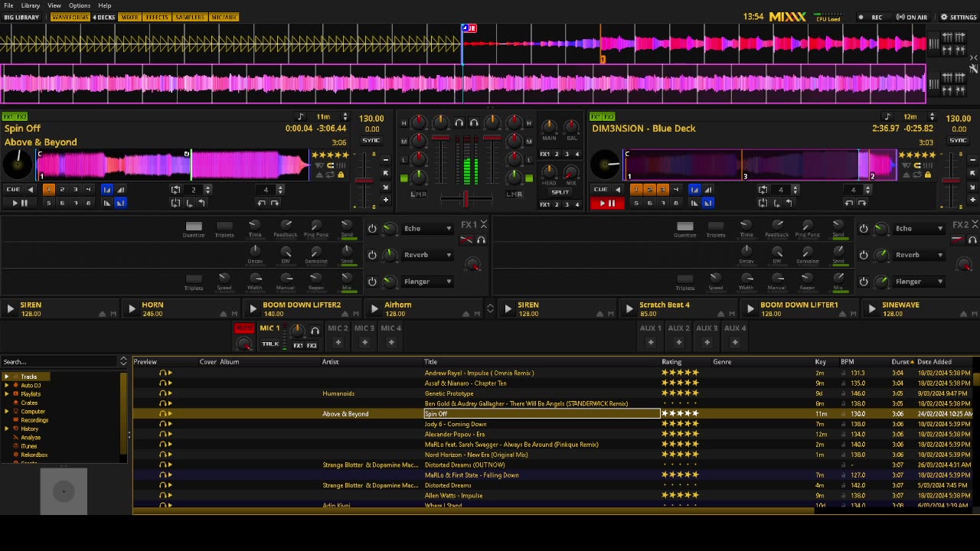
Task: Expand the Tracks tree item
Action: coord(6,377)
